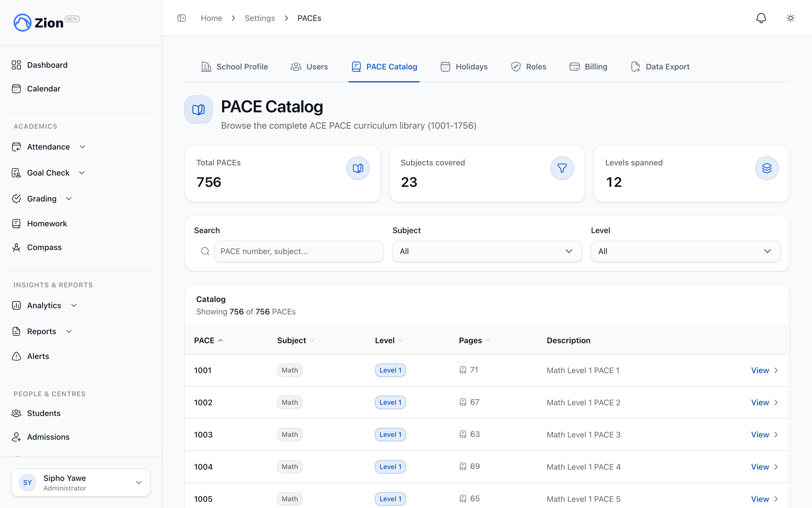Sort by Level column header
The width and height of the screenshot is (812, 508).
389,340
